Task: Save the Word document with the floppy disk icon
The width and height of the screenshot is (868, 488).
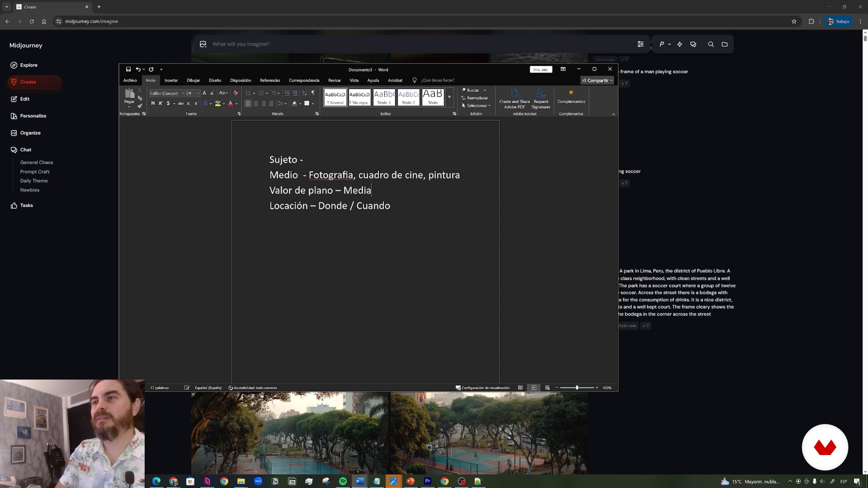Action: click(128, 69)
